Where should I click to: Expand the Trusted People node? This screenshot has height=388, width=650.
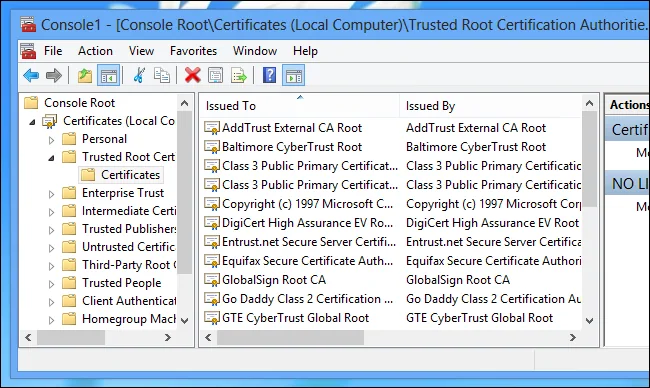(x=51, y=284)
